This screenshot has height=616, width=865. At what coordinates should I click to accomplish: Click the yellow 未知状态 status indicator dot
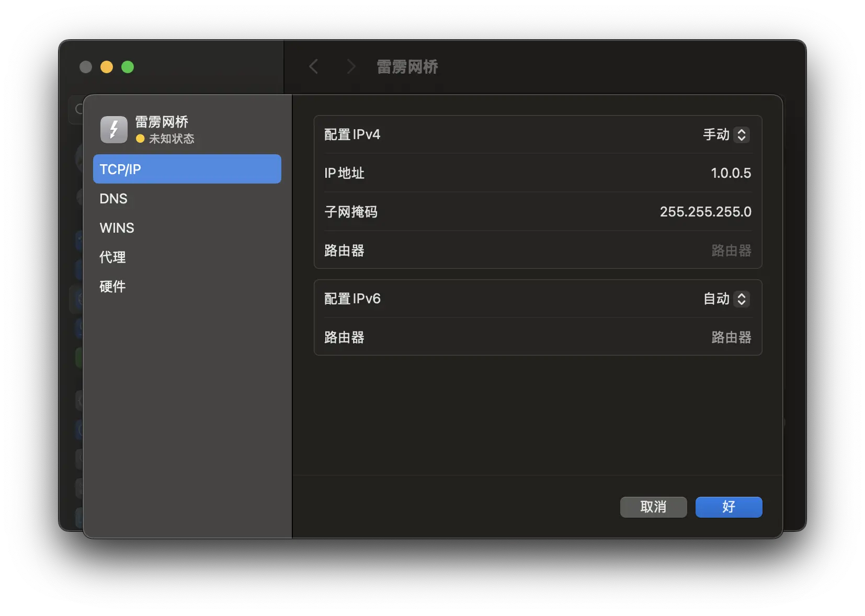pos(140,139)
